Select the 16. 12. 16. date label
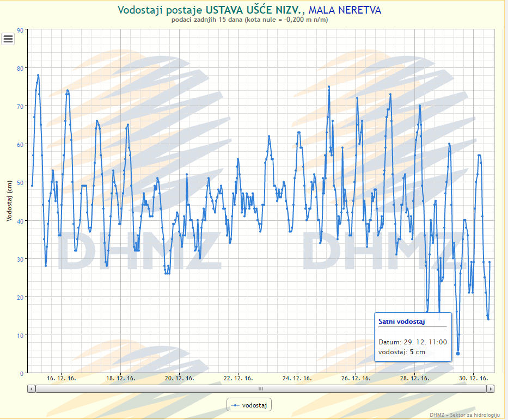 coord(62,378)
